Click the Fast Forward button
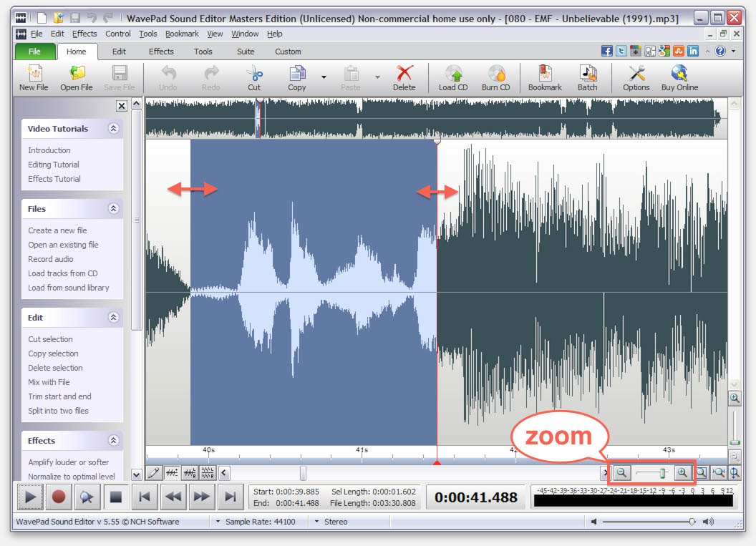 202,497
